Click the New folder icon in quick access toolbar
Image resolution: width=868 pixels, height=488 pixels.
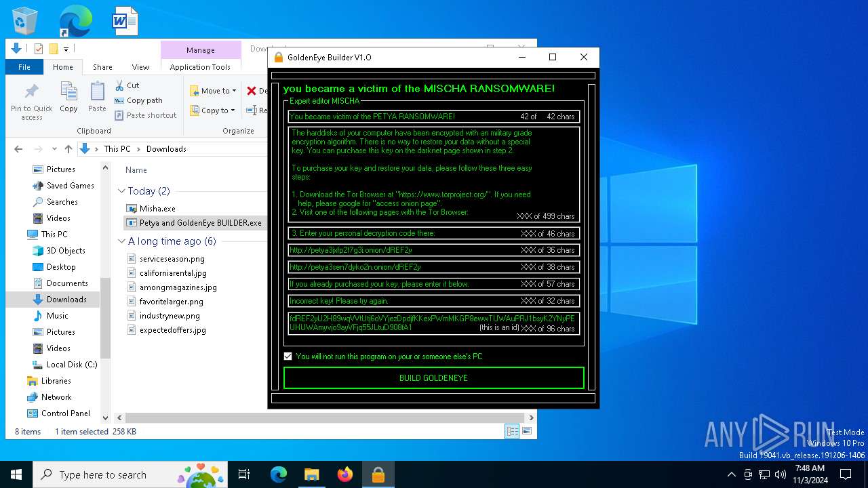coord(54,49)
